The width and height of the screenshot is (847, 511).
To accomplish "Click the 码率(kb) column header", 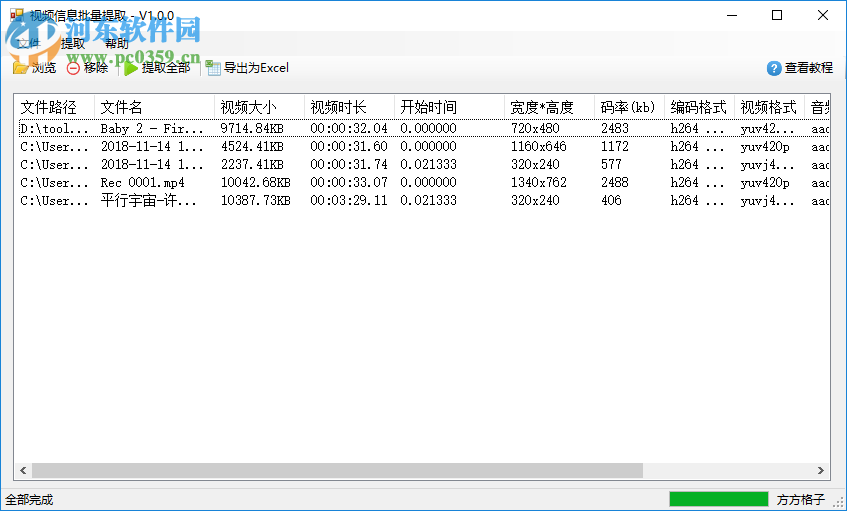I will (x=629, y=107).
